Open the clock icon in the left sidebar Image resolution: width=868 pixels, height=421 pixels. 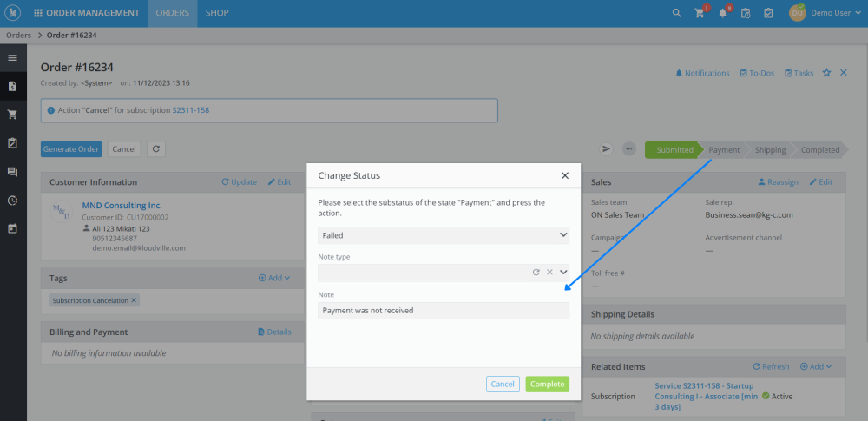click(x=13, y=201)
